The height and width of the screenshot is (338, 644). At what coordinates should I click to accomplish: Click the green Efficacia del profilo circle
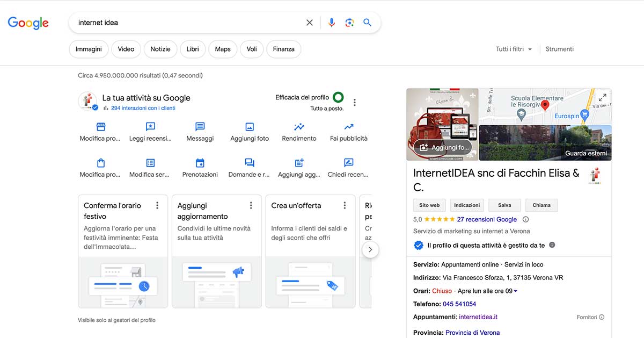coord(338,97)
